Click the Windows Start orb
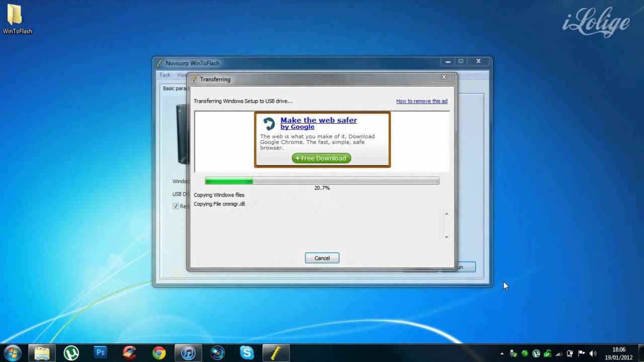This screenshot has height=362, width=644. [x=12, y=353]
